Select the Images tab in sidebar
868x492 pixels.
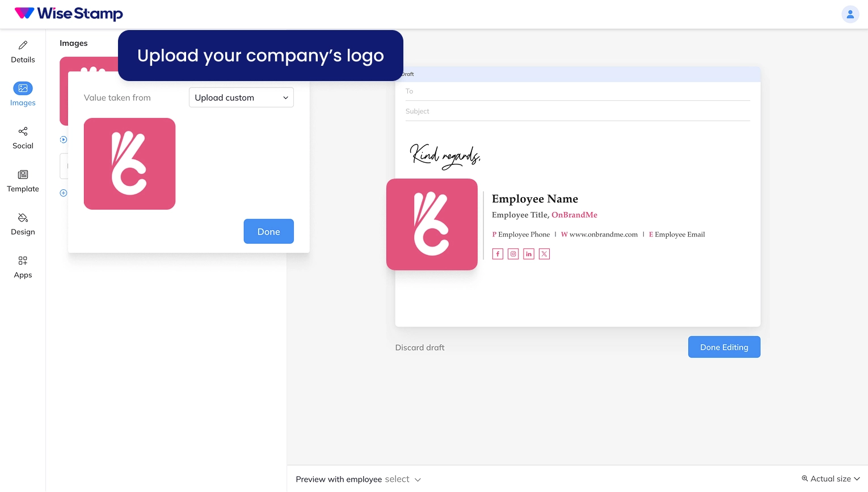pos(23,95)
